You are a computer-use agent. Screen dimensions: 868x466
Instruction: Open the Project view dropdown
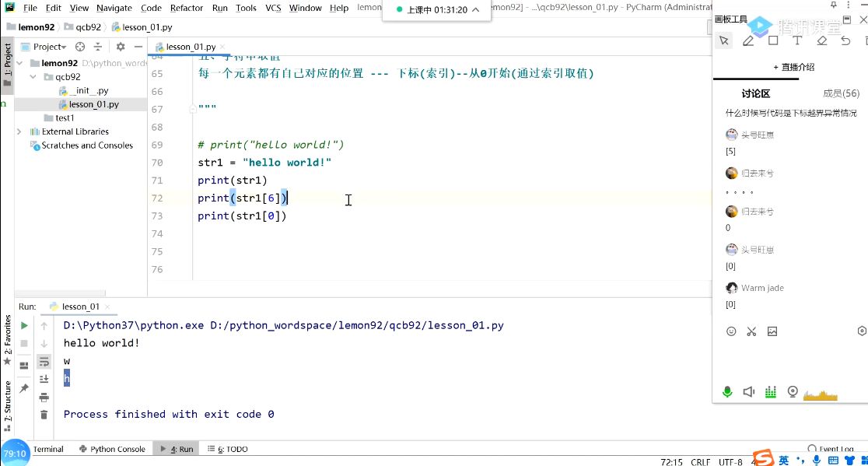tap(49, 47)
